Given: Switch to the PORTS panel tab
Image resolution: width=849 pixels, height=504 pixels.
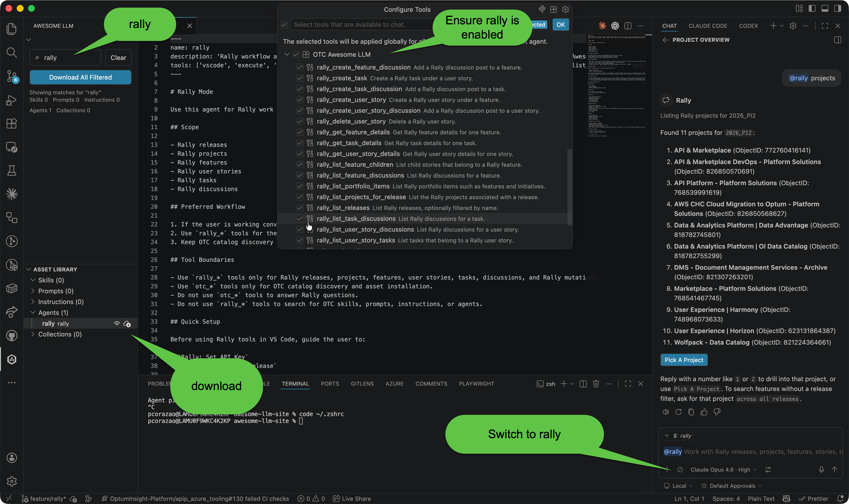Looking at the screenshot, I should 330,384.
